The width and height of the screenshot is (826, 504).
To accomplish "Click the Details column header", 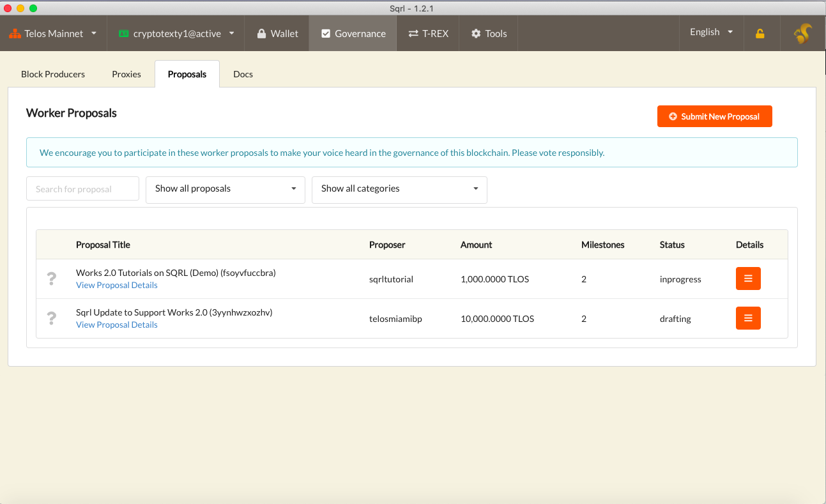I will click(750, 245).
